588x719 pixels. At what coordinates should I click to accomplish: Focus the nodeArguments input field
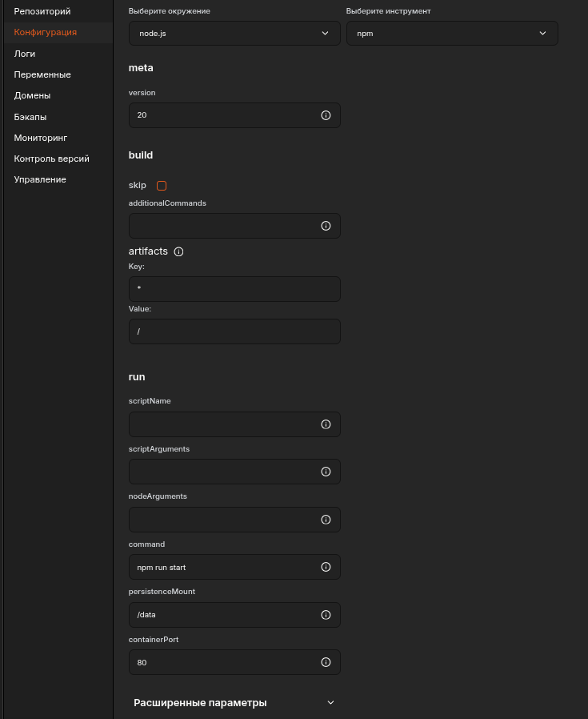(x=234, y=520)
